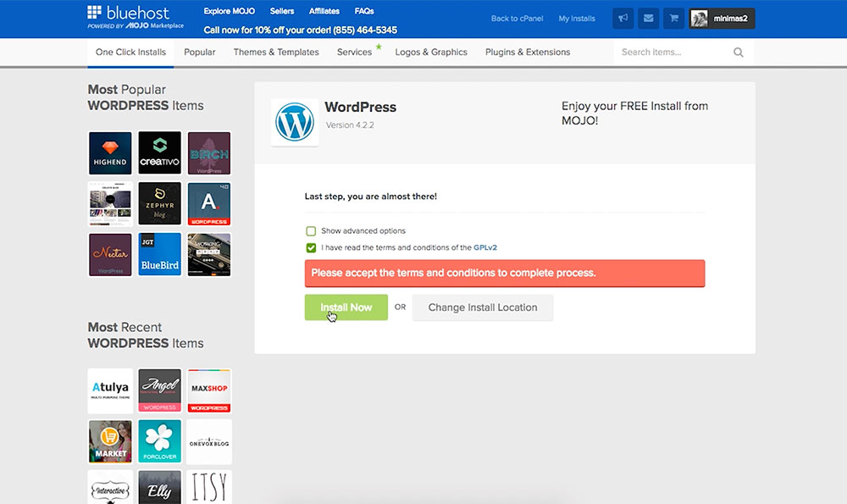Open the Angel WordPress theme thumbnail
The width and height of the screenshot is (847, 504).
click(159, 390)
